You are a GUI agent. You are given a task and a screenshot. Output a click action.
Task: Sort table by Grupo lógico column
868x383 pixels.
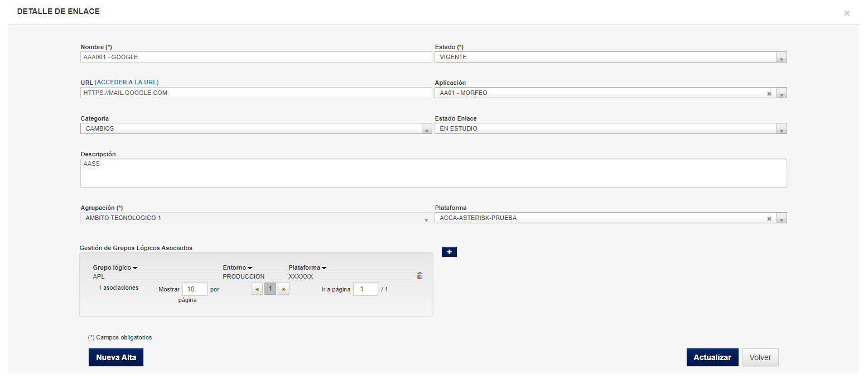point(115,267)
